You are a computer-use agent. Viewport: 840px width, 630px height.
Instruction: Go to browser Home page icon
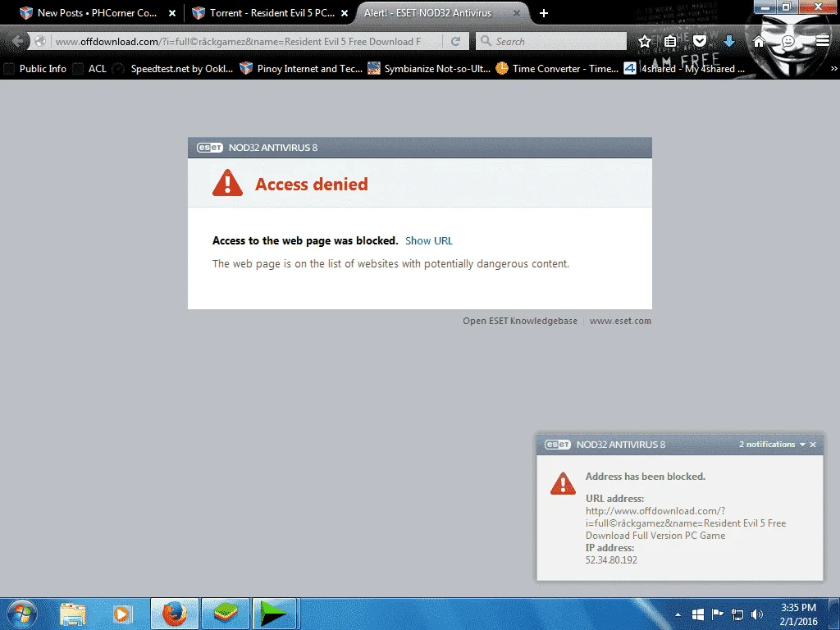pos(759,41)
